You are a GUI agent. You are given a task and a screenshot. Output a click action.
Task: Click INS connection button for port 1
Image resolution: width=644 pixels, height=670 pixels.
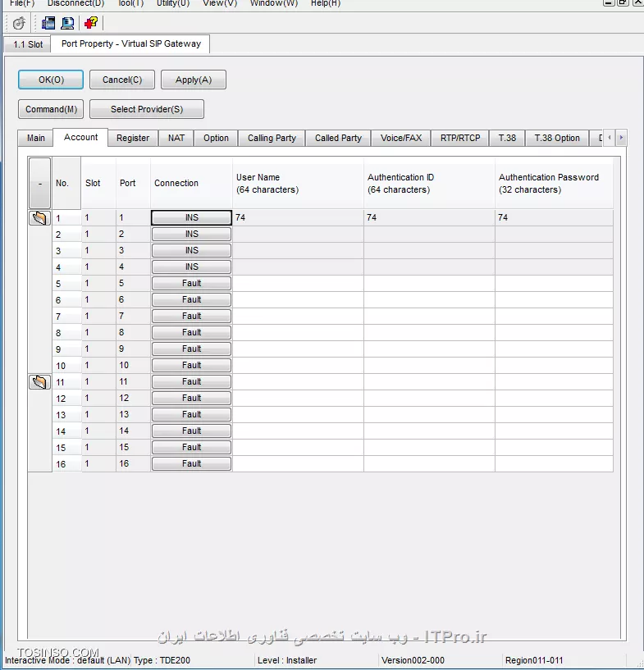pyautogui.click(x=191, y=217)
